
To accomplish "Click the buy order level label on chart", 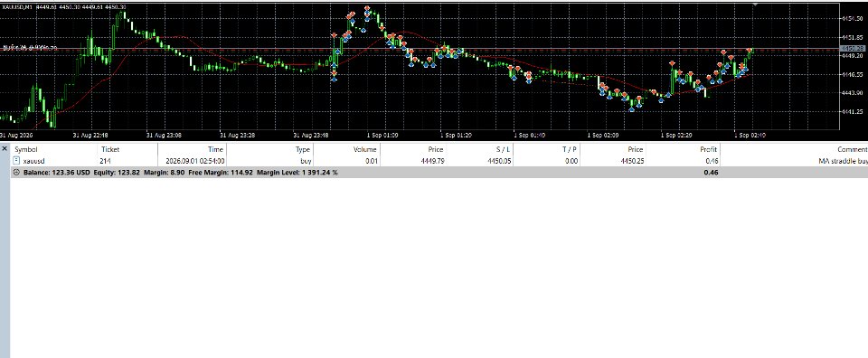I will [30, 48].
